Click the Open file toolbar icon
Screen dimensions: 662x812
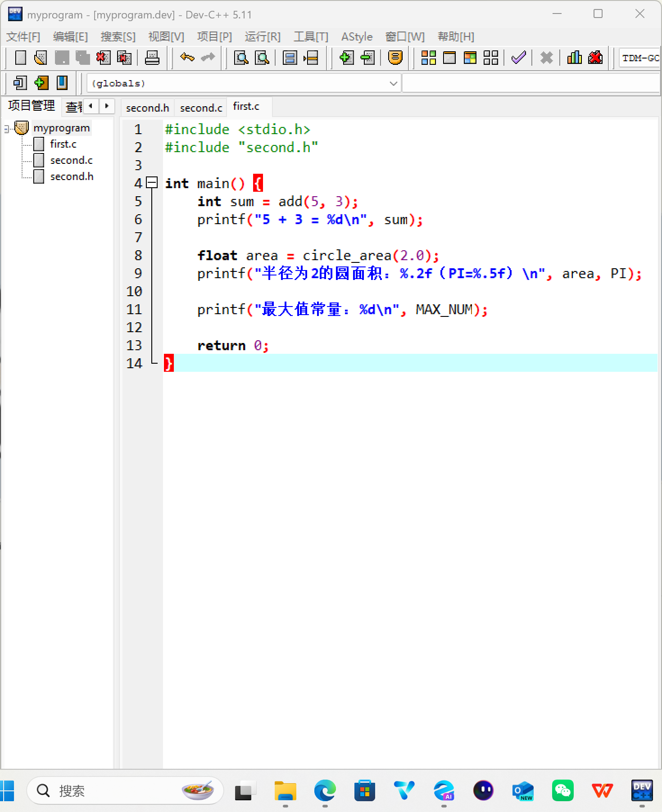tap(41, 58)
